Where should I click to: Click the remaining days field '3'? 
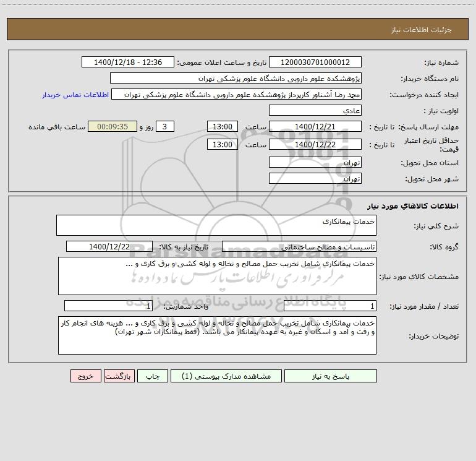click(165, 126)
